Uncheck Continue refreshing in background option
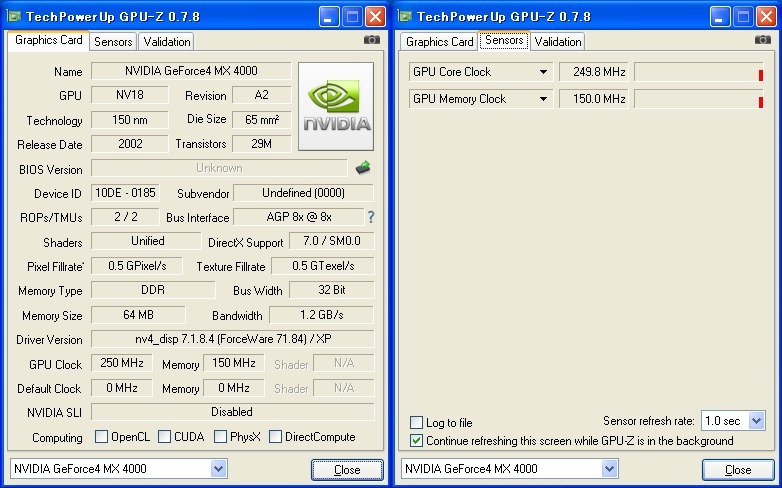Image resolution: width=782 pixels, height=488 pixels. coord(416,441)
